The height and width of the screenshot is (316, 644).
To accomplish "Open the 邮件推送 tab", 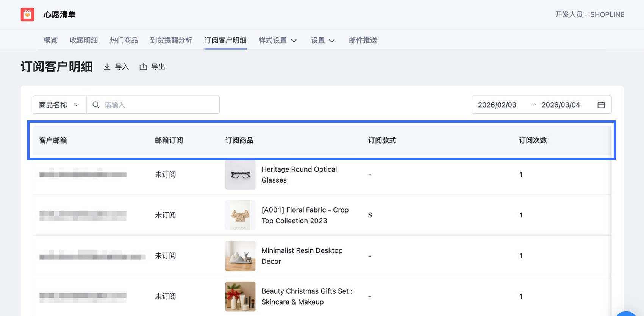I will tap(363, 40).
